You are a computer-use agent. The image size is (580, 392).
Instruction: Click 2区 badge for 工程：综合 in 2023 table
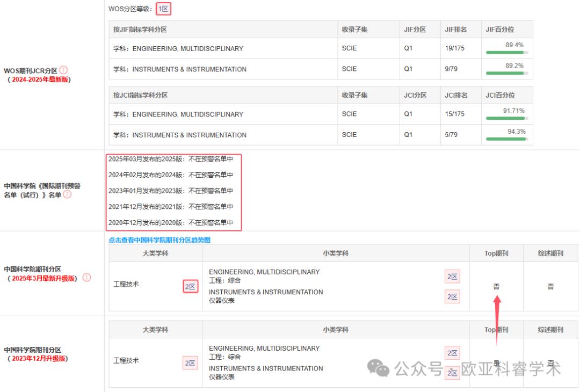click(452, 353)
